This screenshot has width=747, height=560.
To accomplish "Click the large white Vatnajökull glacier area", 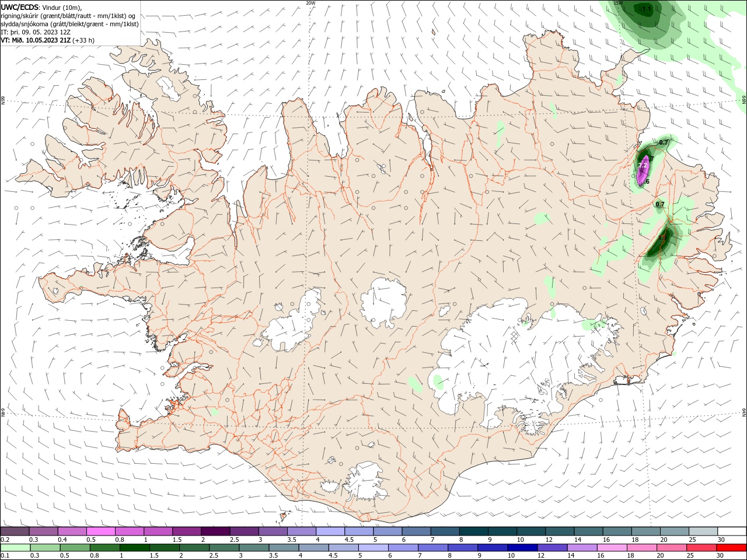I will 514,362.
